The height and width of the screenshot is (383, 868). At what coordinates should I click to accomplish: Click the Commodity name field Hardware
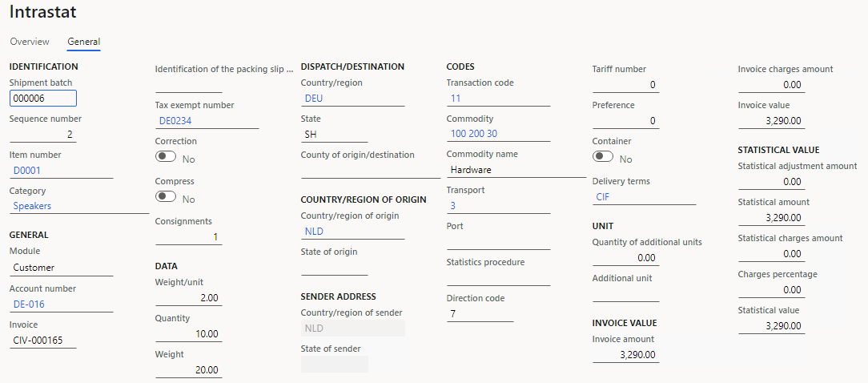pos(516,170)
